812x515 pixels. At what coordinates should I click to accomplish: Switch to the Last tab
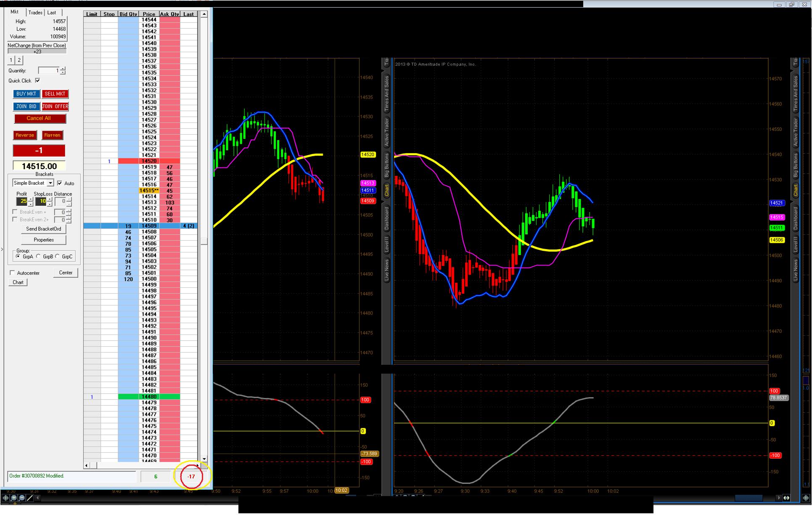52,13
